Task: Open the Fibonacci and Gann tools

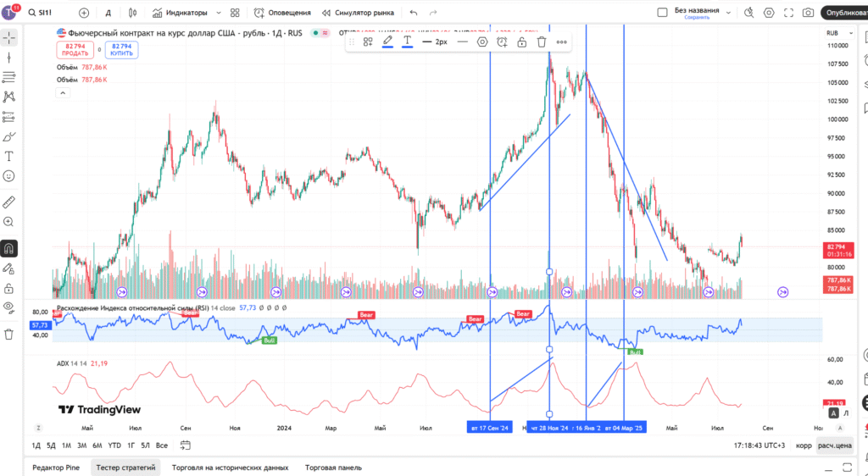Action: click(8, 77)
